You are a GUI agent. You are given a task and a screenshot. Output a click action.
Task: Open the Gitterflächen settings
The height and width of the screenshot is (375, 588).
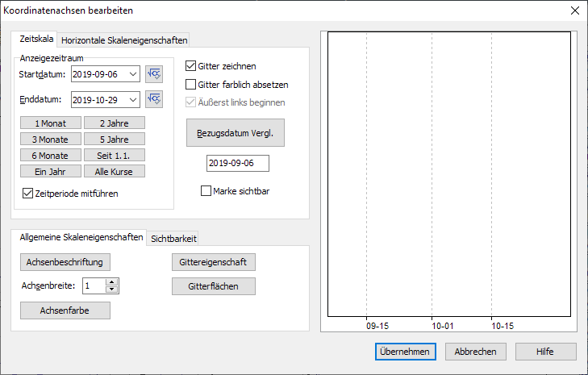(x=213, y=286)
